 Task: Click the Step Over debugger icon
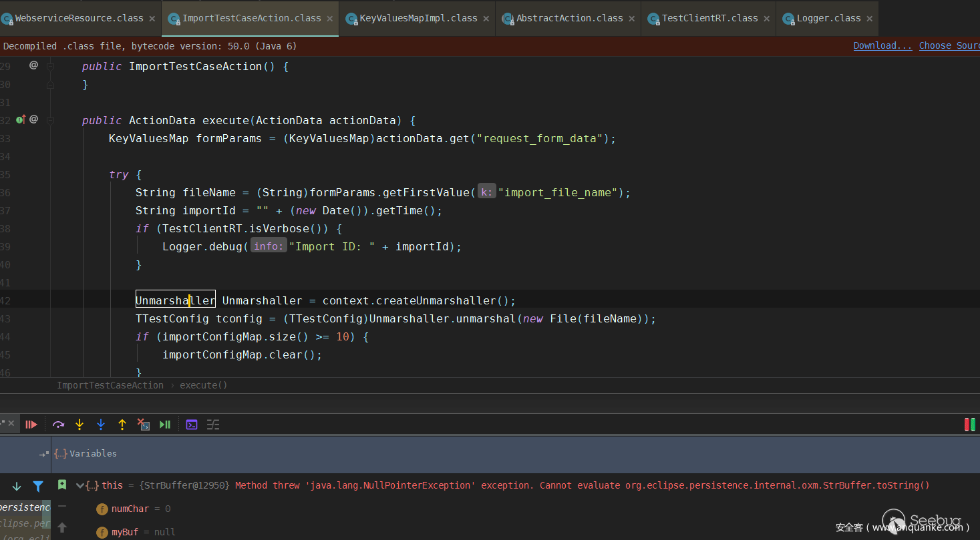click(58, 425)
